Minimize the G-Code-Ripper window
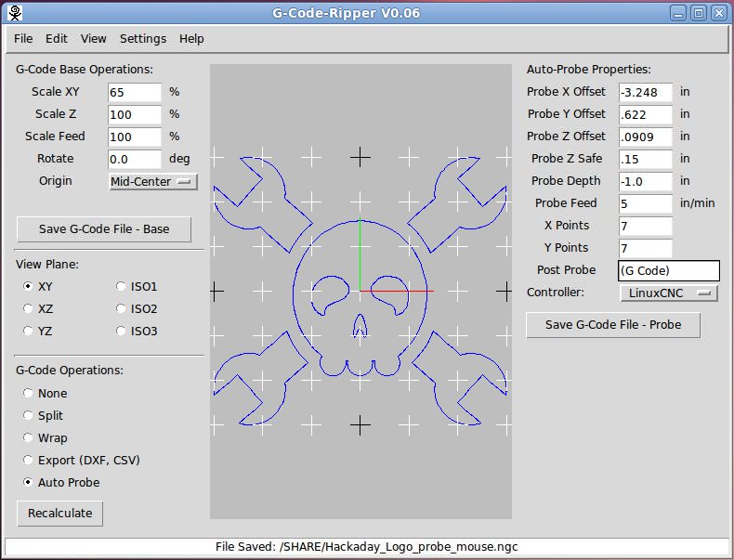 (678, 13)
